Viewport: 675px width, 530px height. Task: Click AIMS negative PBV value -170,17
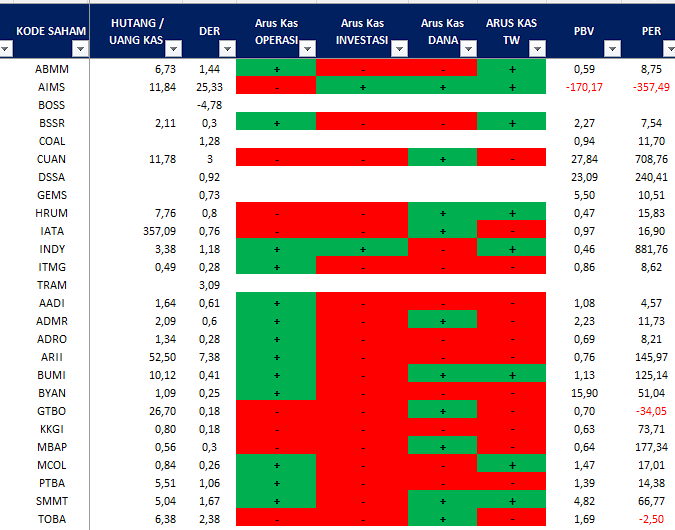tap(583, 87)
